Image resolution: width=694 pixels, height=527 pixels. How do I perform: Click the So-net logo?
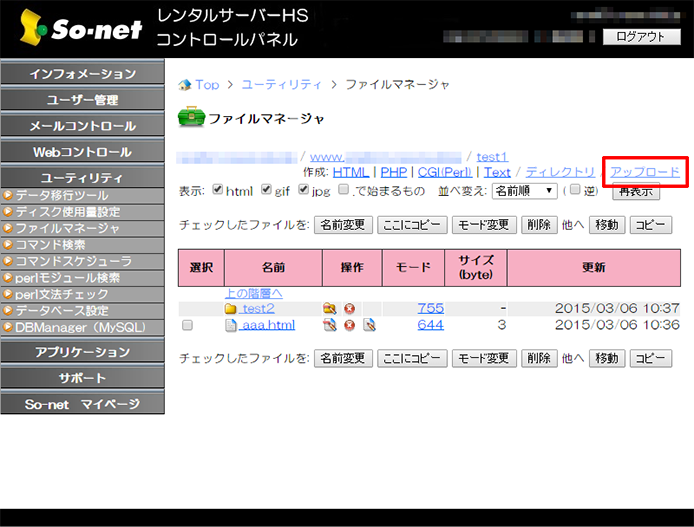pyautogui.click(x=76, y=30)
